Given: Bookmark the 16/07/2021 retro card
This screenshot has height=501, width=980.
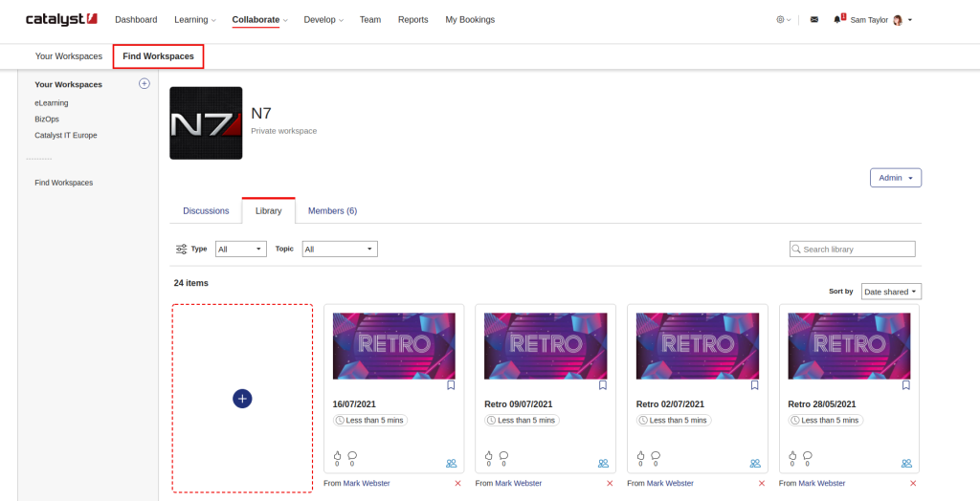Looking at the screenshot, I should [x=451, y=385].
